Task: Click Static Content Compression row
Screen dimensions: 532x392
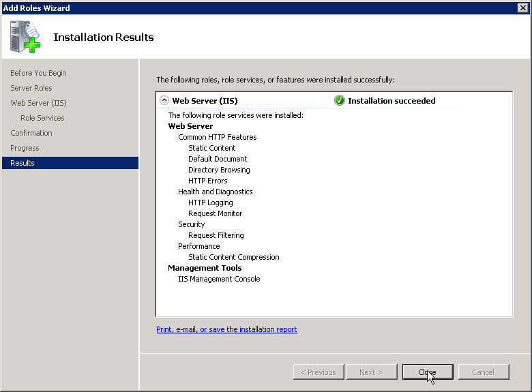Action: point(234,257)
